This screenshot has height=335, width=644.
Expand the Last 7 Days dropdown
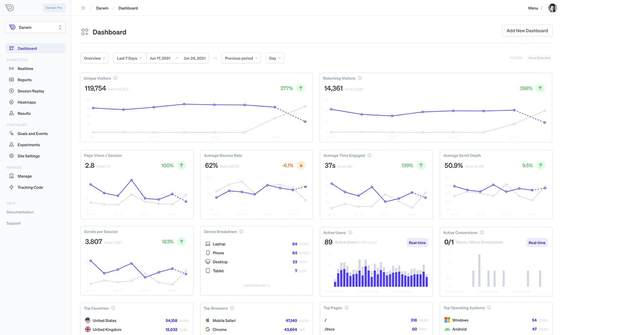(129, 58)
